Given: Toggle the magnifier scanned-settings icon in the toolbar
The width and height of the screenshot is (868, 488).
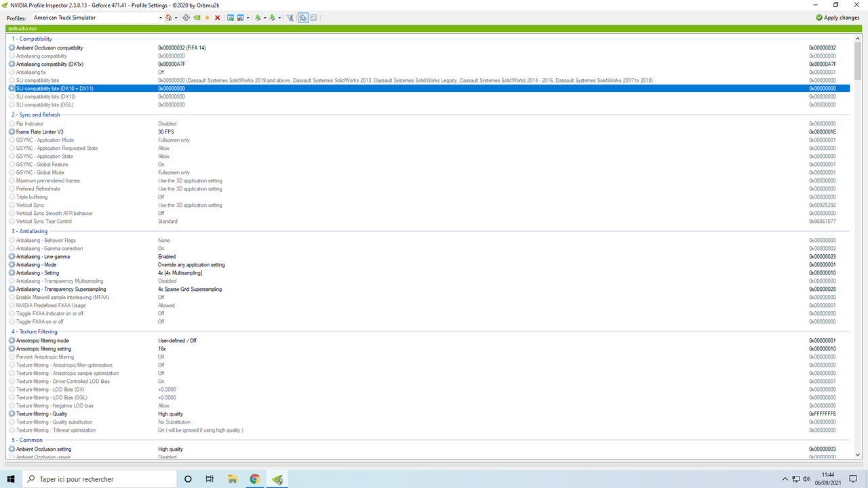Looking at the screenshot, I should 302,18.
